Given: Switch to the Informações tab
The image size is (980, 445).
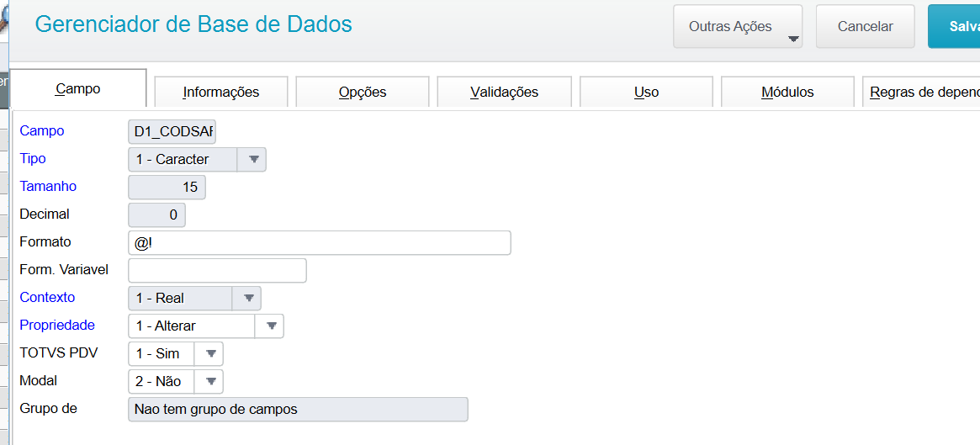Looking at the screenshot, I should 221,92.
